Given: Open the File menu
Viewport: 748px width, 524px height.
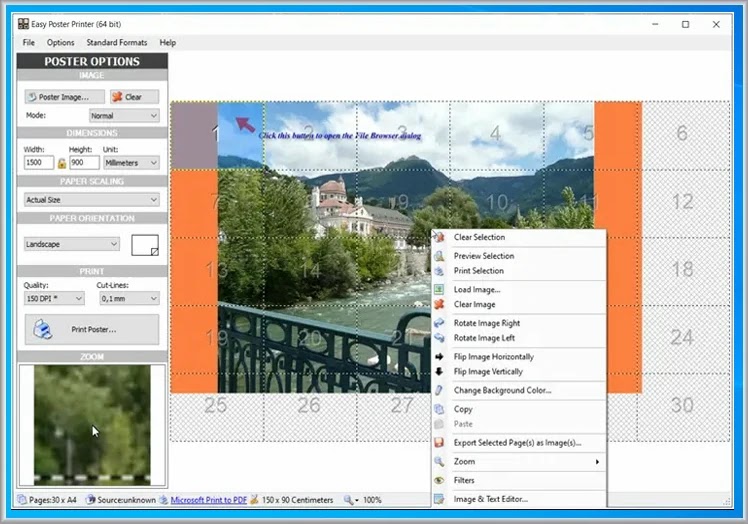Looking at the screenshot, I should click(29, 42).
